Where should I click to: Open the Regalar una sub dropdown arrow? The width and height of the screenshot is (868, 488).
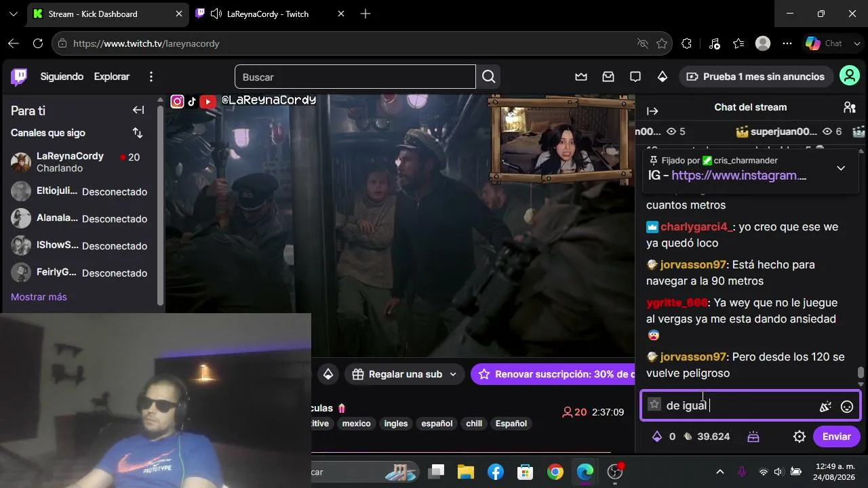pos(453,374)
